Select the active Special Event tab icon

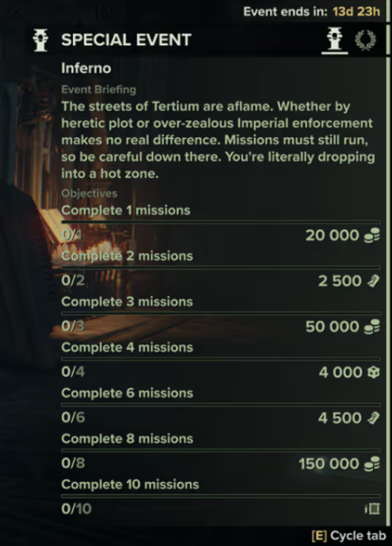coord(335,41)
